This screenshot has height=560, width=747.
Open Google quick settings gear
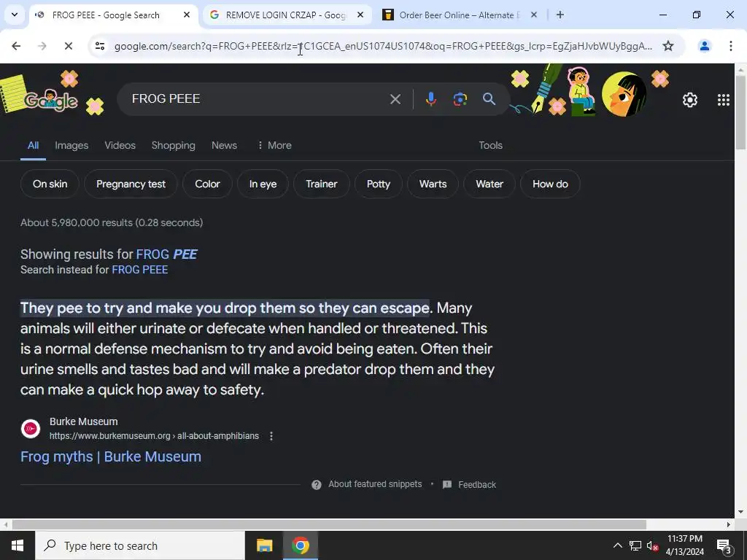point(690,99)
